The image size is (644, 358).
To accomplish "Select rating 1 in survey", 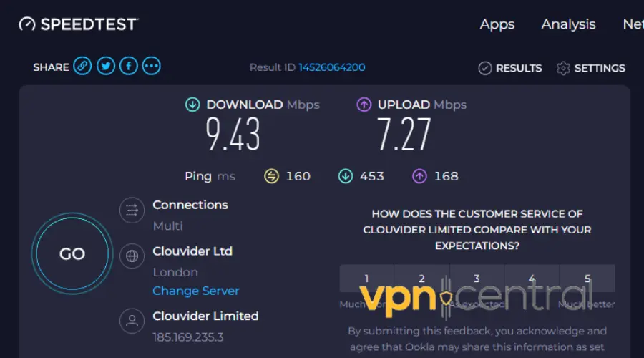I will 367,279.
